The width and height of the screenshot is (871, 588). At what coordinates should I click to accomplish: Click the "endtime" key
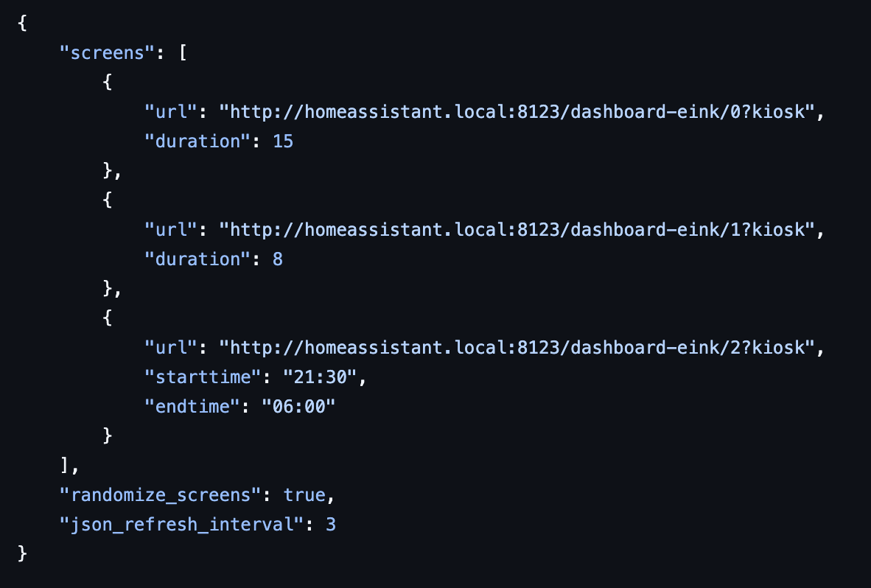click(192, 406)
